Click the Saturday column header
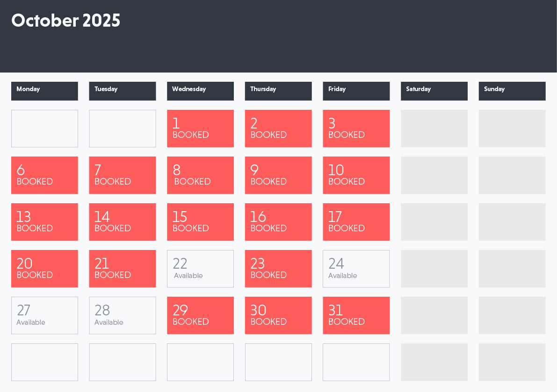The width and height of the screenshot is (557, 392). tap(434, 91)
